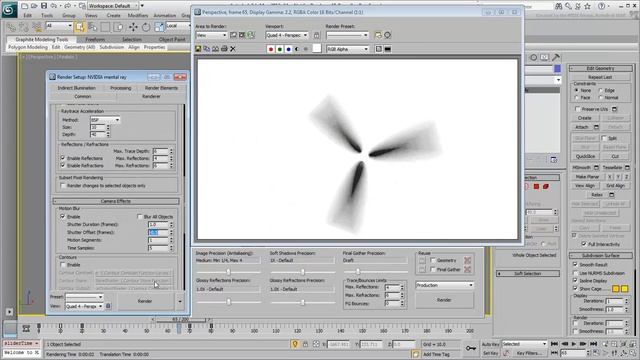Toggle Enable Reflections checkbox

tap(63, 158)
